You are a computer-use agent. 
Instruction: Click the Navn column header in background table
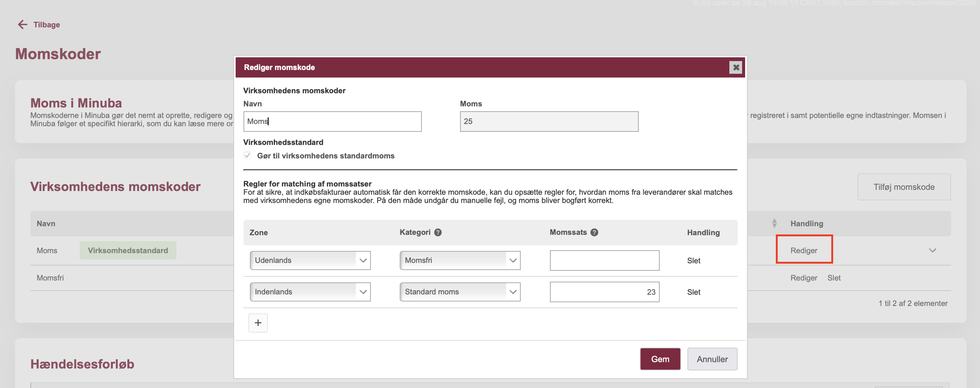46,223
